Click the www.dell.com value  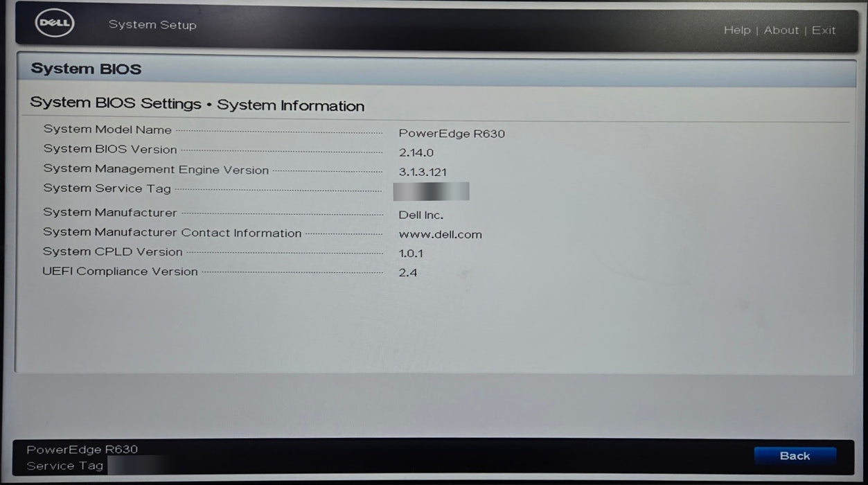pyautogui.click(x=440, y=235)
